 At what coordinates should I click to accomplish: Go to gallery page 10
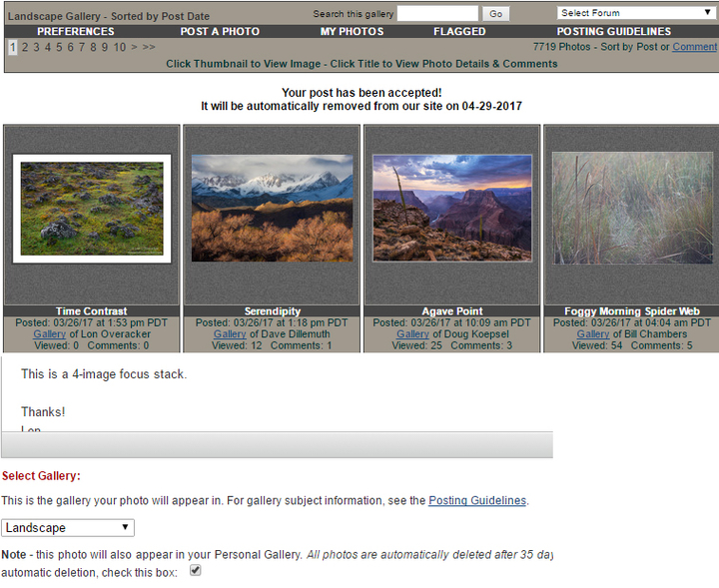[120, 47]
